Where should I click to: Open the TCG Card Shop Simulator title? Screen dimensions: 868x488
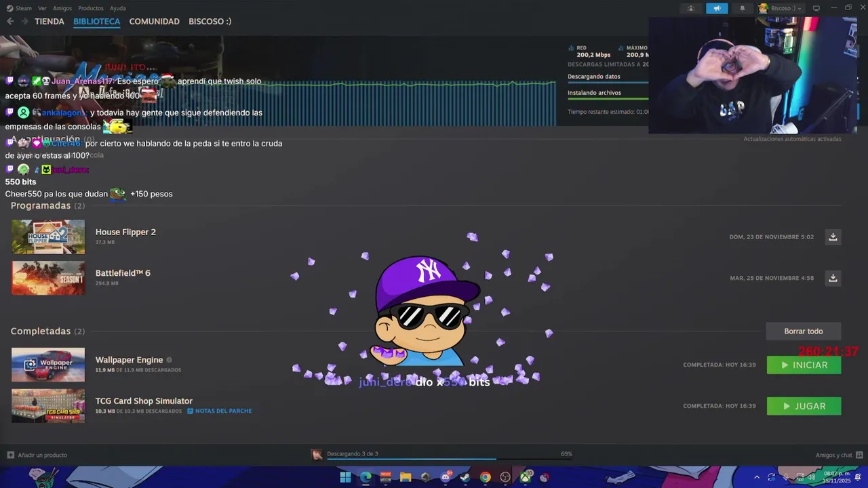(144, 401)
